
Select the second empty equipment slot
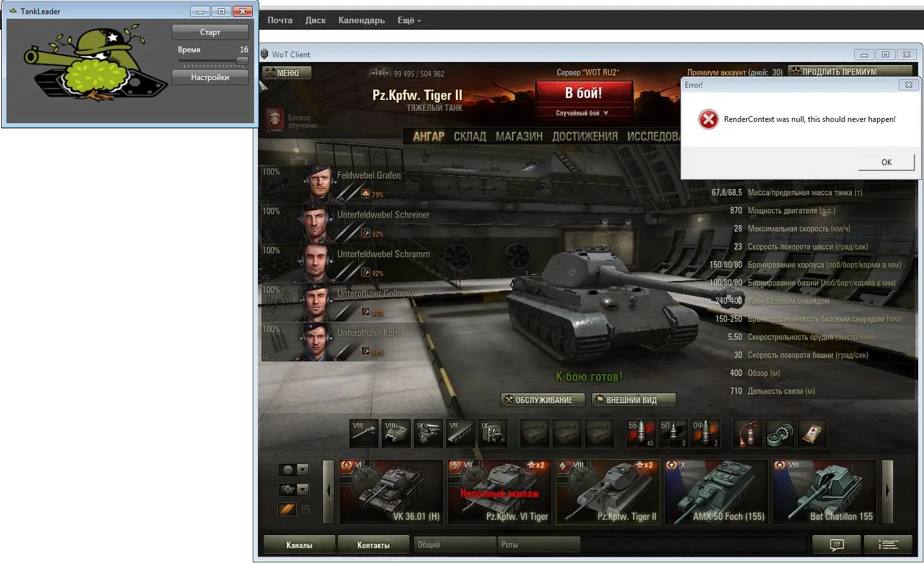click(x=567, y=433)
